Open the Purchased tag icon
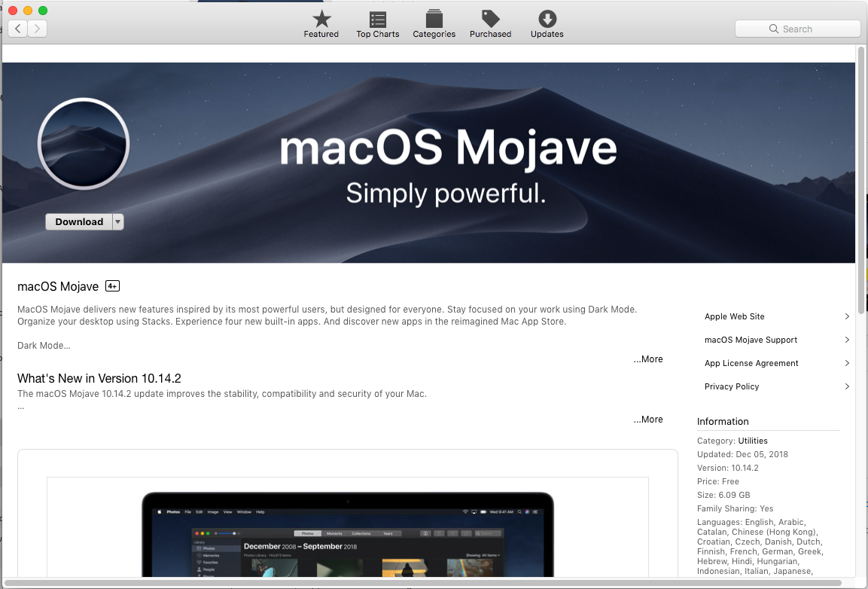 coord(490,20)
